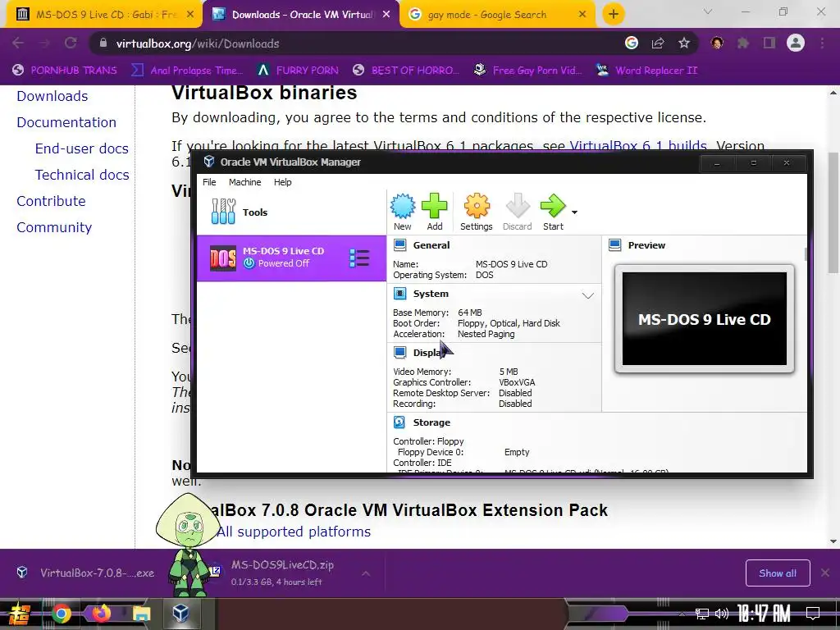Image resolution: width=840 pixels, height=630 pixels.
Task: Reload the VirtualBox downloads page
Action: point(71,43)
